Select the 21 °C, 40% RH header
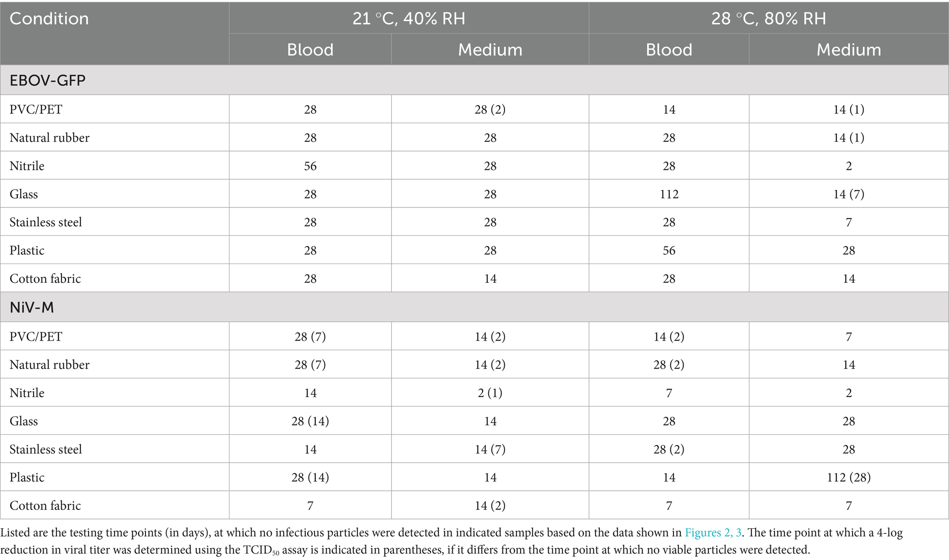949x560 pixels. 409,19
